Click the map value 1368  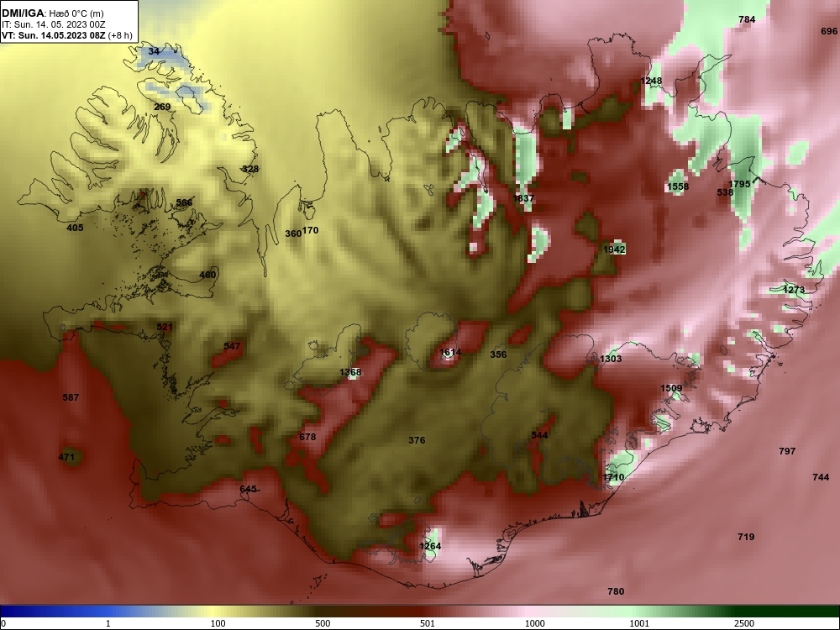coord(350,372)
